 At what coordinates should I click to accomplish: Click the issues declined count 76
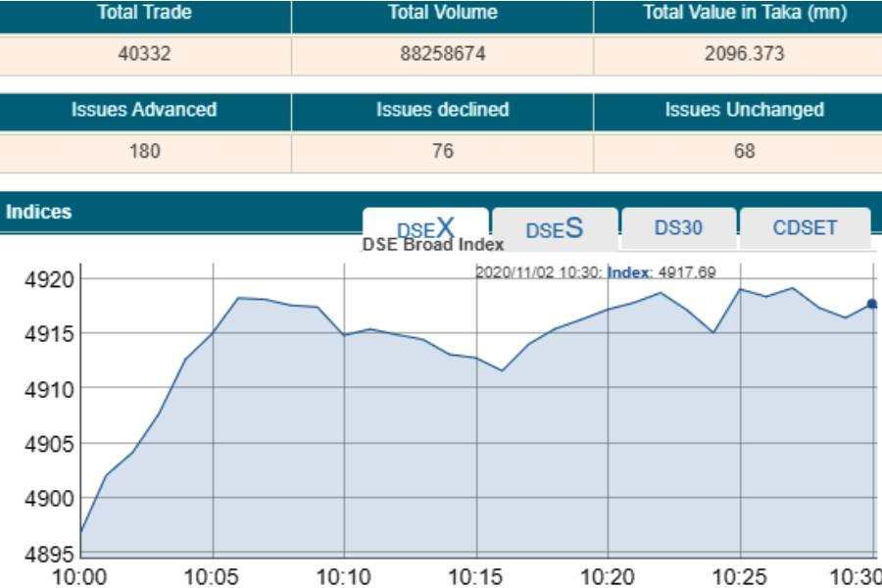pyautogui.click(x=442, y=151)
